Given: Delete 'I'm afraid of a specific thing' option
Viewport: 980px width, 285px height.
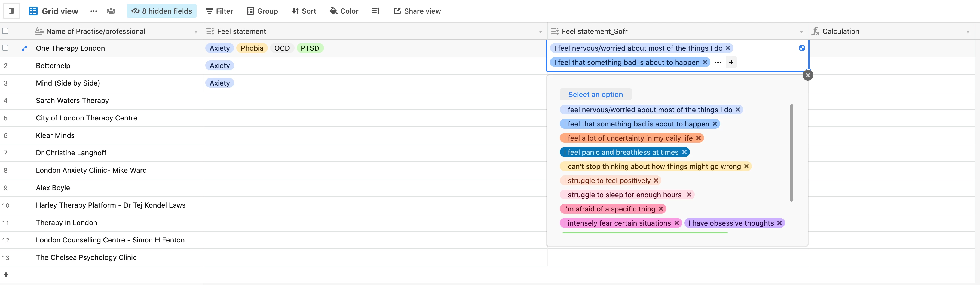Looking at the screenshot, I should click(x=661, y=208).
